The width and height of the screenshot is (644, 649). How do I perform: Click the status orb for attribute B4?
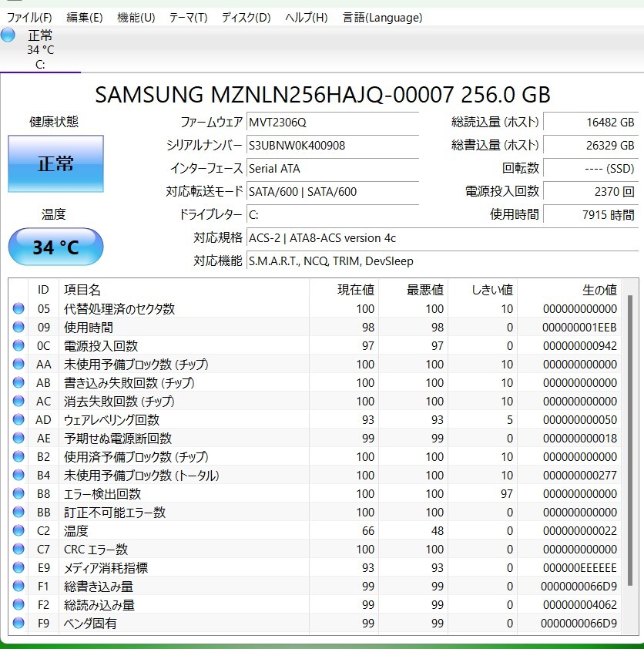tap(18, 475)
